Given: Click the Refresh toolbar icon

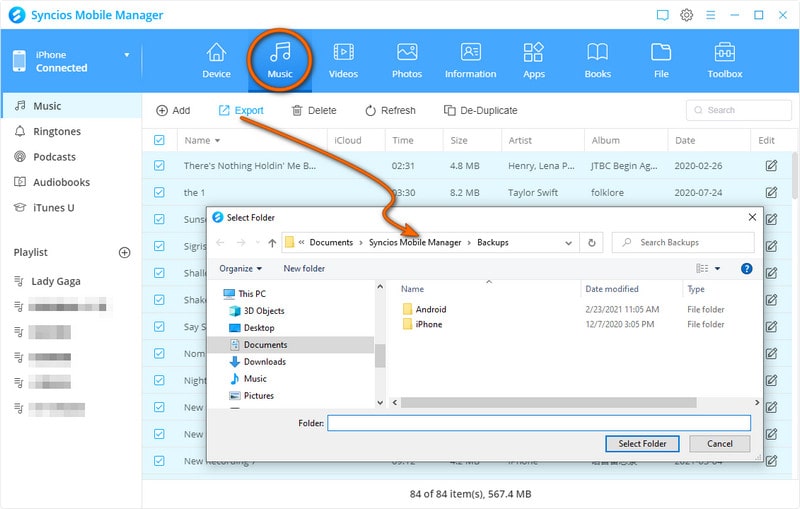Looking at the screenshot, I should (x=370, y=111).
